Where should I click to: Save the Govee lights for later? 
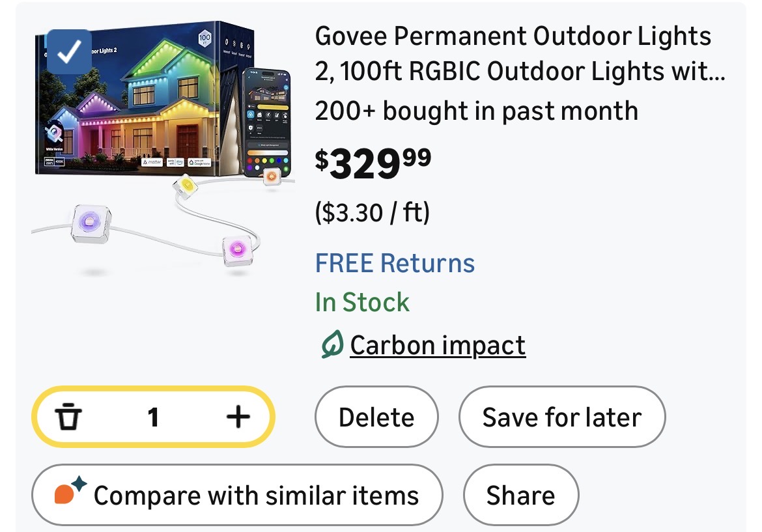(561, 417)
